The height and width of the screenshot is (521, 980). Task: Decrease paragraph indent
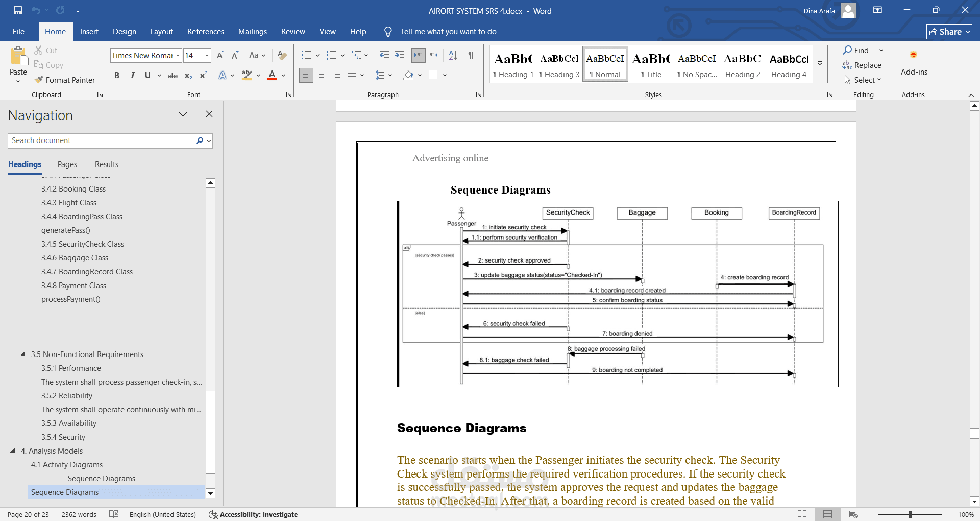click(x=384, y=55)
